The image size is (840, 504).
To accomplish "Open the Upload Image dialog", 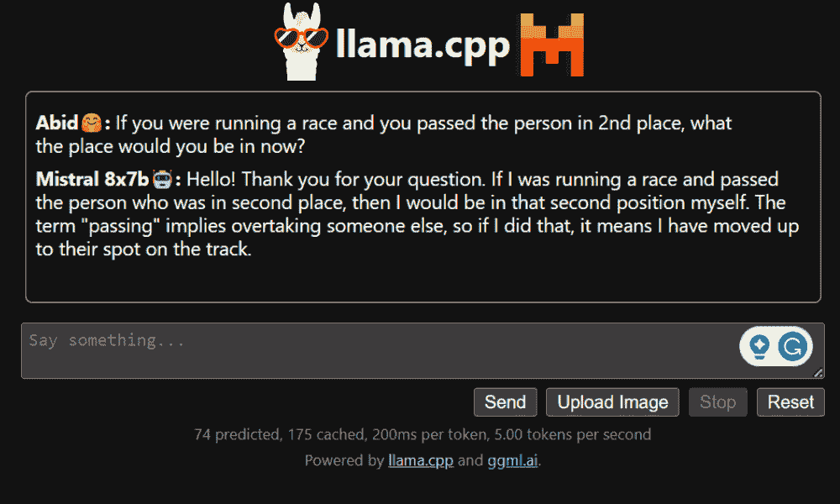I will 612,402.
